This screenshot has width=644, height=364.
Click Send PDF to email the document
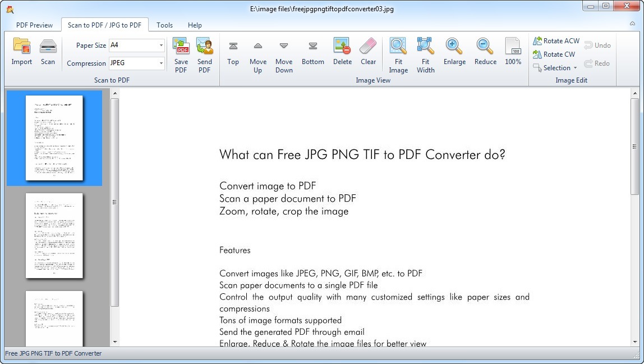(x=204, y=53)
